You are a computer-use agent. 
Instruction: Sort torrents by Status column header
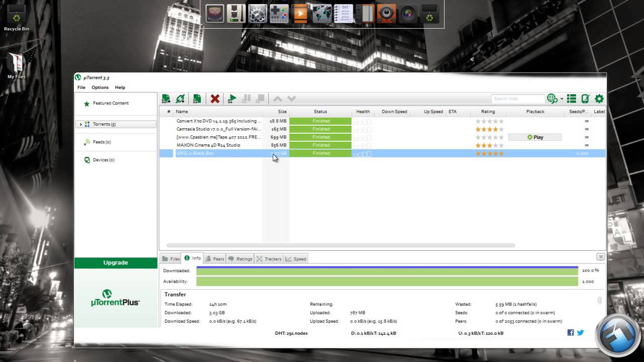320,112
